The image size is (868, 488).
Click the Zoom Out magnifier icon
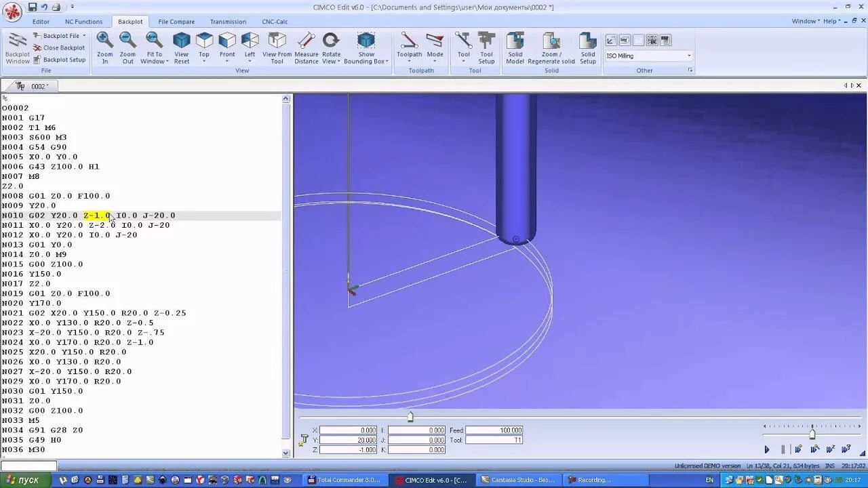127,40
